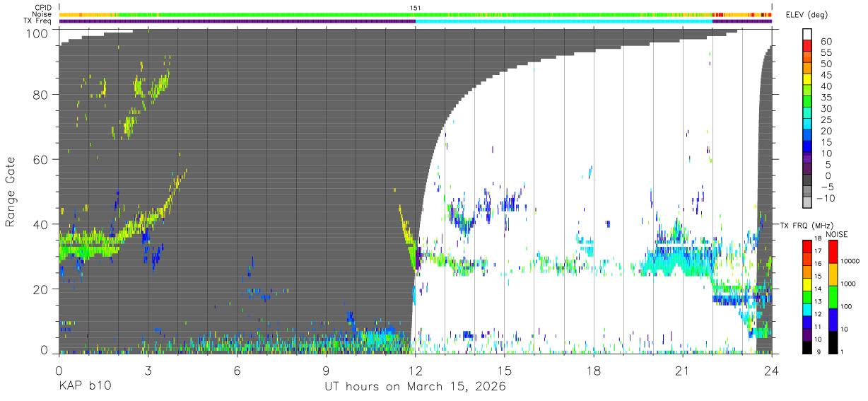This screenshot has height=401, width=868.
Task: Click the red swatch of elevation colorbar
Action: point(809,47)
